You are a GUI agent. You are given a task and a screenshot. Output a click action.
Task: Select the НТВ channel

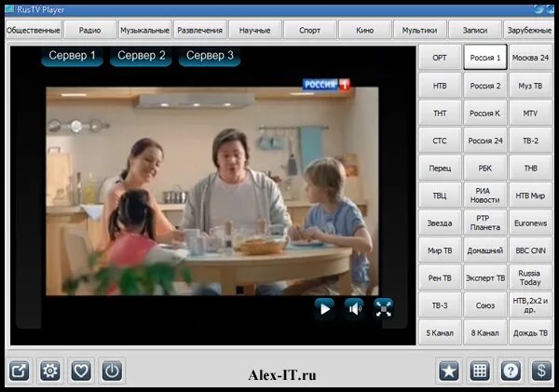pos(440,86)
